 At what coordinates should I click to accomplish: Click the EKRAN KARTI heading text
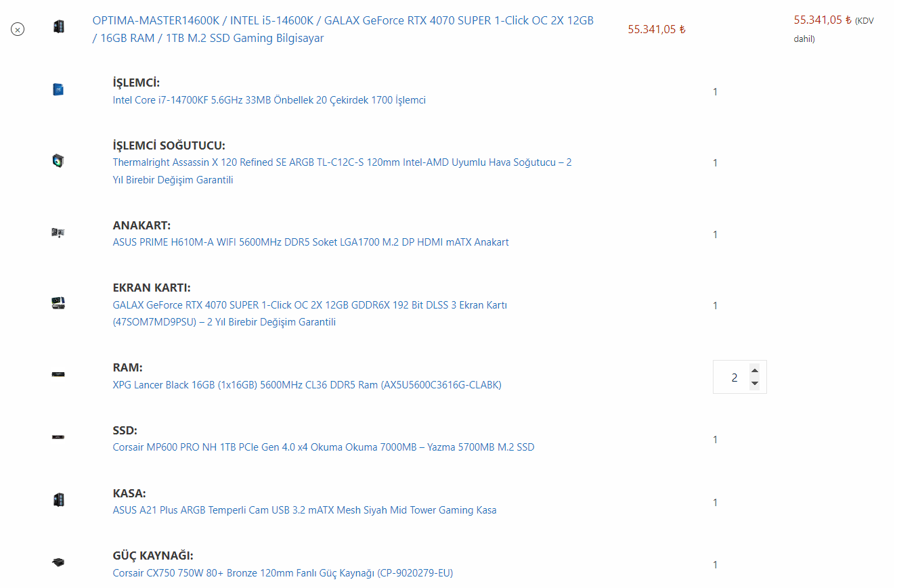click(x=152, y=288)
